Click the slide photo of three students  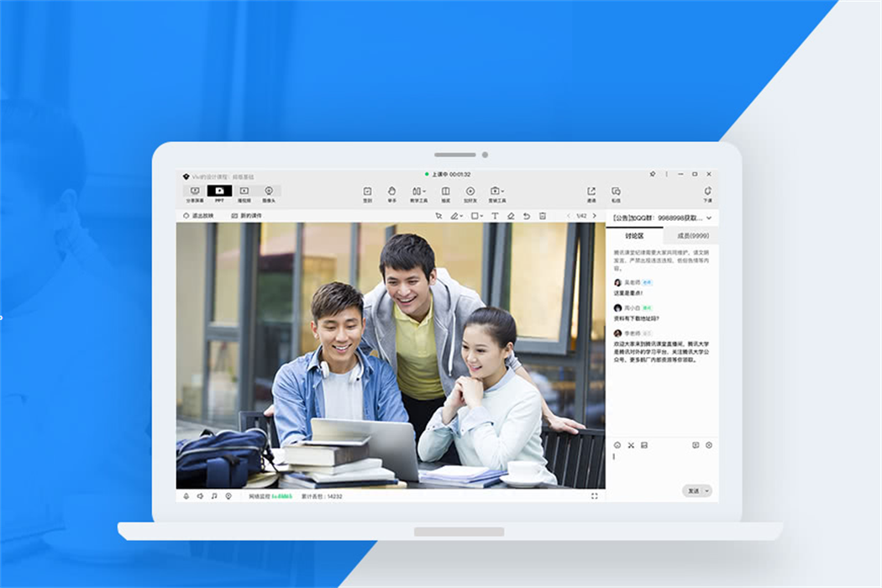coord(391,355)
